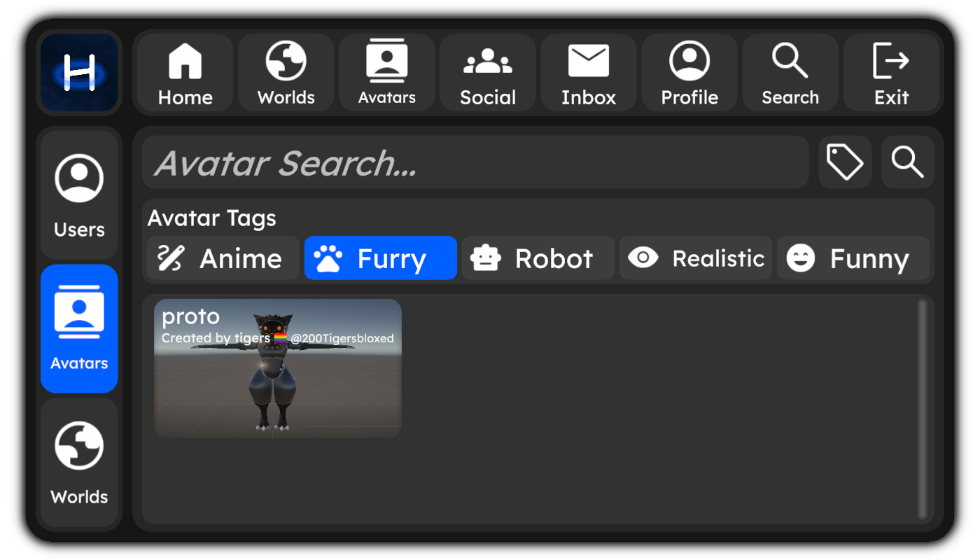Screen dimensions: 980x560
Task: Switch to the Users sidebar tab
Action: point(79,195)
